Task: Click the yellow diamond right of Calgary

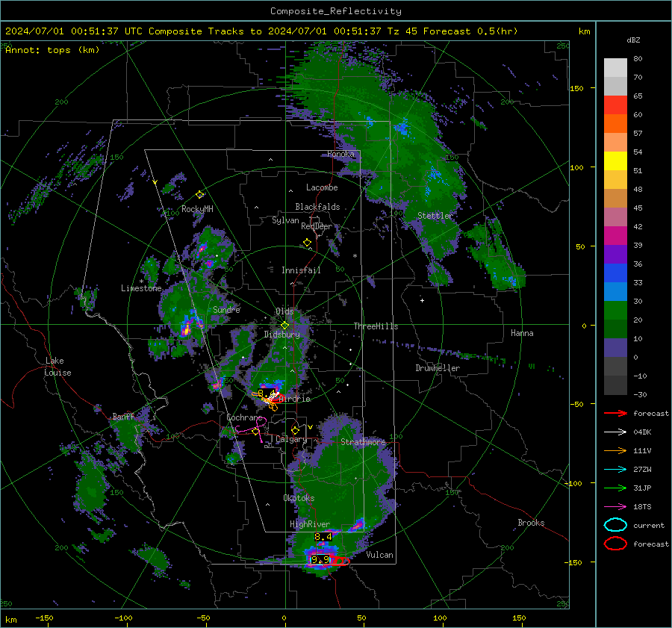Action: click(x=295, y=430)
